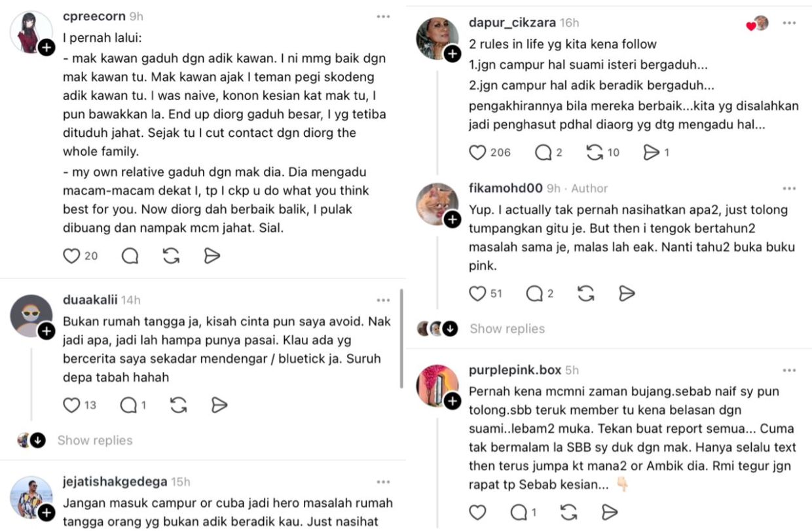Open more options menu on cpreecorn's comment
The width and height of the screenshot is (812, 531).
pos(384,16)
